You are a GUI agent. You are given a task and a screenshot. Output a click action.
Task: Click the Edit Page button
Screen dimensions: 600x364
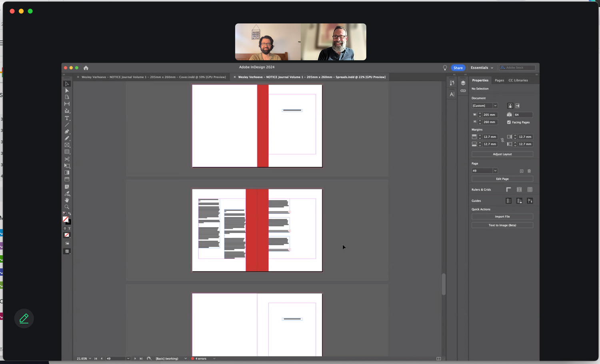coord(502,179)
